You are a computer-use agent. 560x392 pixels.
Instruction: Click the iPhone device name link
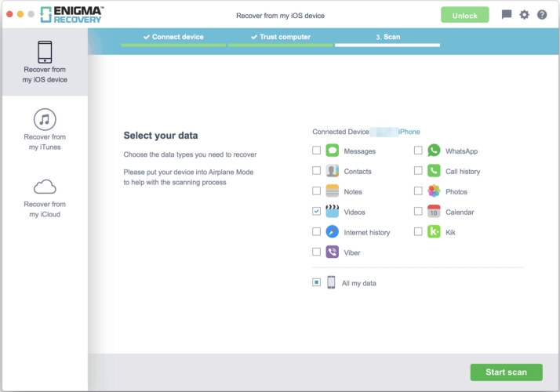coord(409,132)
